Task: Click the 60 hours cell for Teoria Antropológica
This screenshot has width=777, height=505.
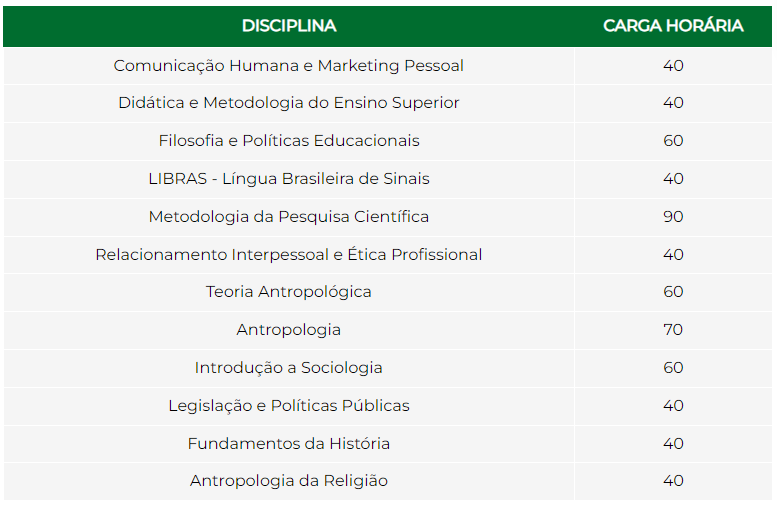Action: click(673, 291)
